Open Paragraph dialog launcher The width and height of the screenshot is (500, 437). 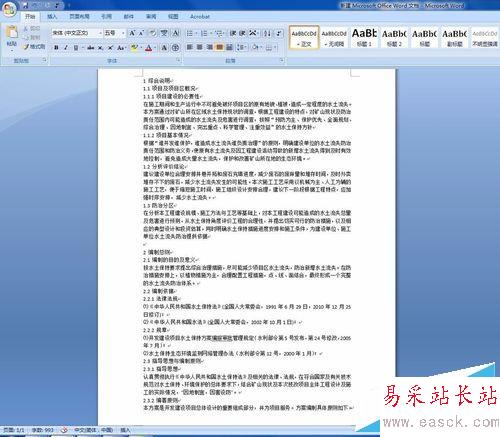[x=282, y=60]
